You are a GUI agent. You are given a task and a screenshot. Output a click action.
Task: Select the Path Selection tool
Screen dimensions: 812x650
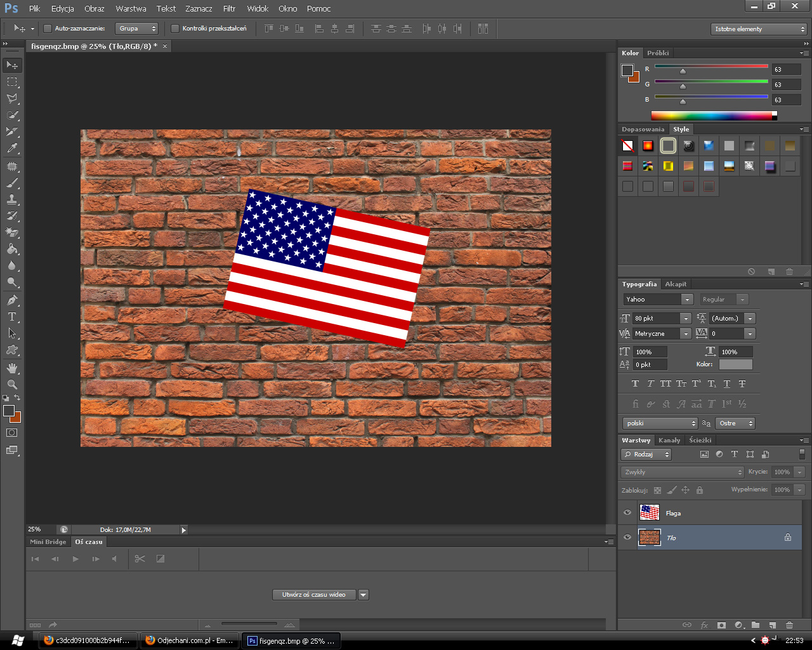12,333
